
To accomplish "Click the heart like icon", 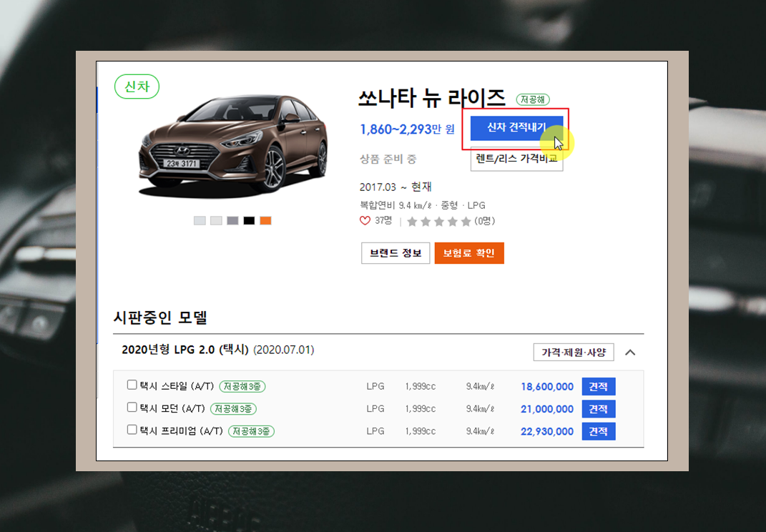I will pyautogui.click(x=365, y=221).
